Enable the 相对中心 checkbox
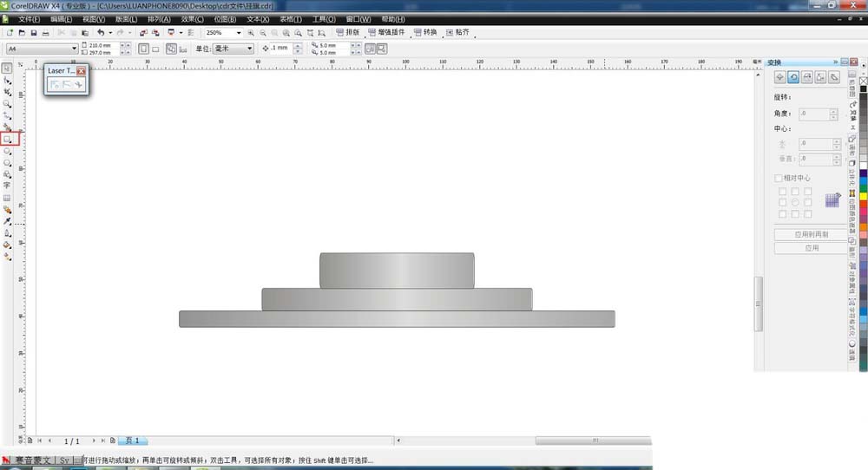This screenshot has height=470, width=868. click(779, 179)
